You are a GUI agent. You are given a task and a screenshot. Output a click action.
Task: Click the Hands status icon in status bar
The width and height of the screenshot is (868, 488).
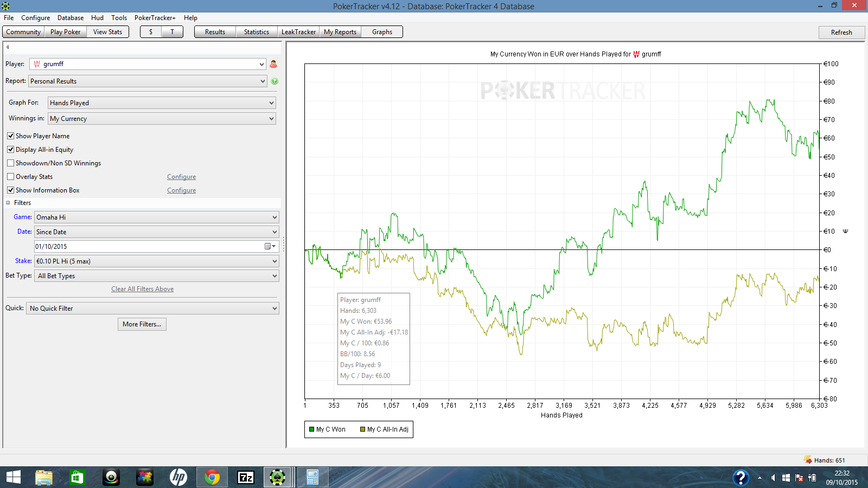tap(808, 460)
